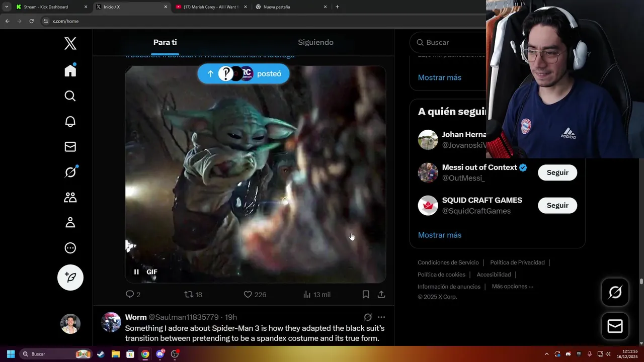Screen dimensions: 644x362
Task: Open volume control in system tray
Action: pos(608,354)
